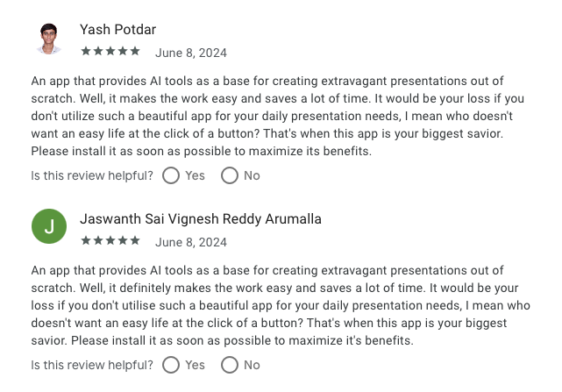The image size is (562, 392).
Task: Click Yash Potdar's profile photo avatar
Action: [x=49, y=39]
